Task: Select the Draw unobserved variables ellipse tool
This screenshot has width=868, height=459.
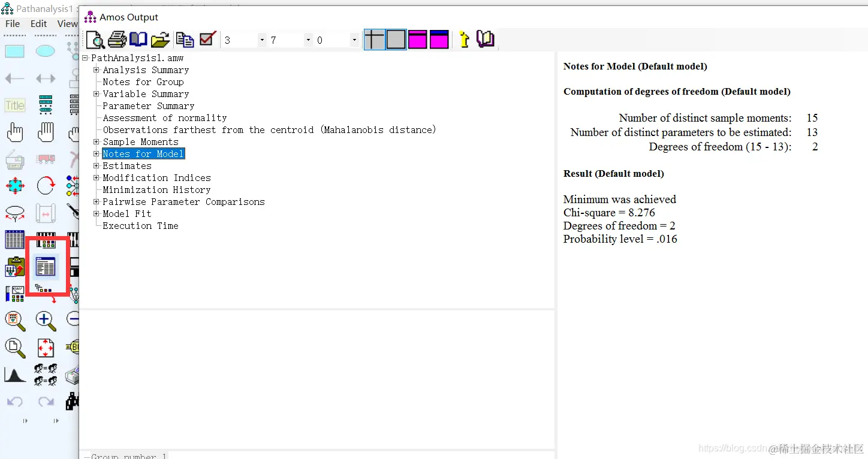Action: (x=46, y=52)
